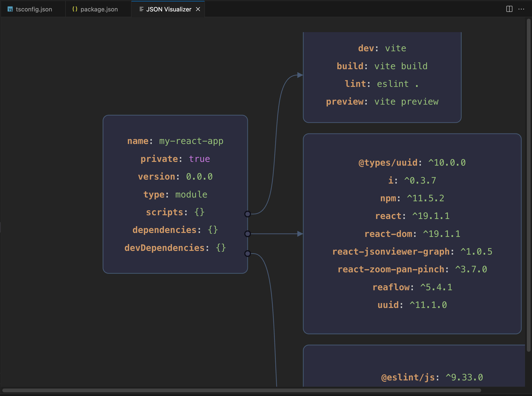Click the curly-braces icon on the package.json tab
532x396 pixels.
[75, 9]
